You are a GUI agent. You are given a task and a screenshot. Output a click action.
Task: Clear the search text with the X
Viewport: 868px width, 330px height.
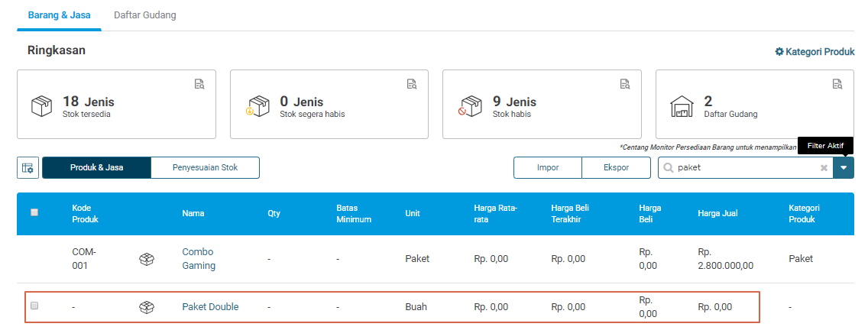pos(824,168)
